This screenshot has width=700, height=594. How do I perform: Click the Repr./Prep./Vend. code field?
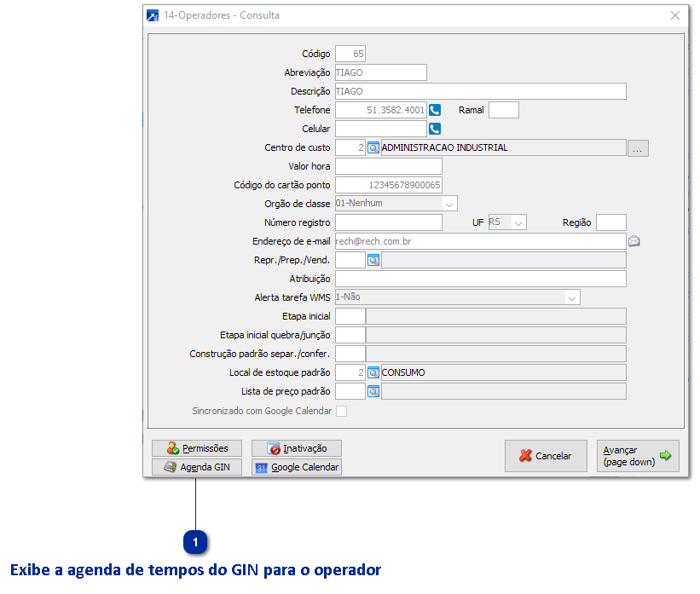pos(350,260)
